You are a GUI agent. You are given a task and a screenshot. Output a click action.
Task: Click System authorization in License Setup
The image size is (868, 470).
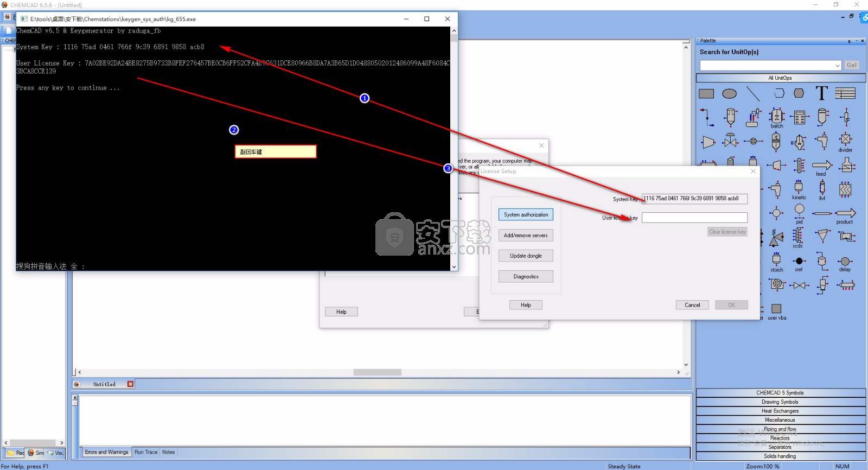[526, 214]
